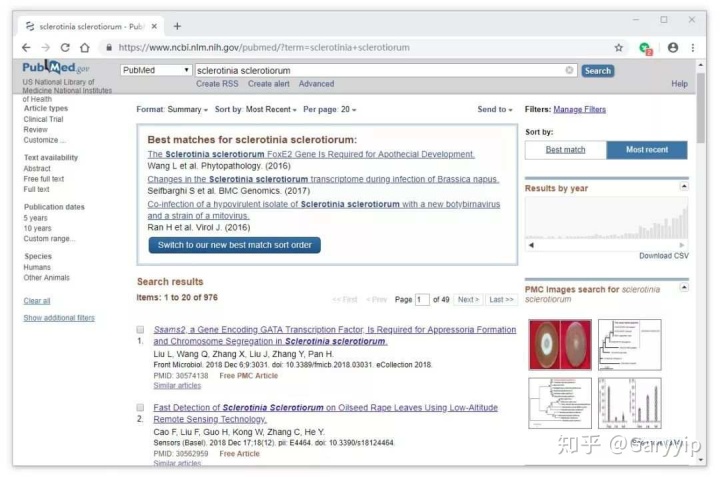Click Create RSS link
Image resolution: width=720 pixels, height=477 pixels.
click(217, 84)
